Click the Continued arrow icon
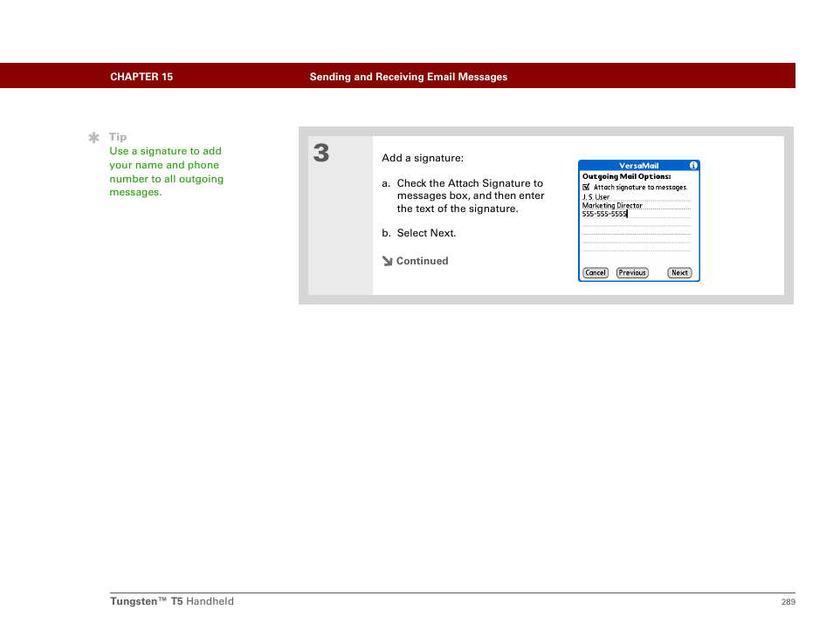This screenshot has height=644, width=833. pos(388,261)
